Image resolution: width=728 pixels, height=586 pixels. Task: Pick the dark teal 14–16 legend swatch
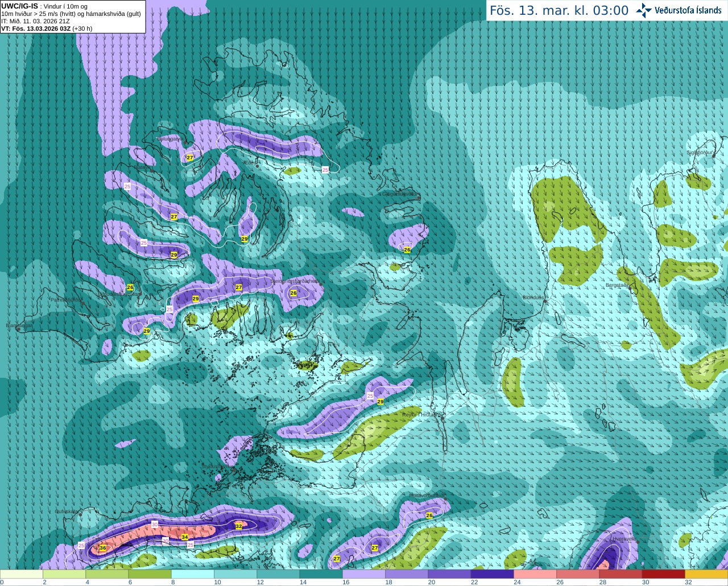(321, 574)
